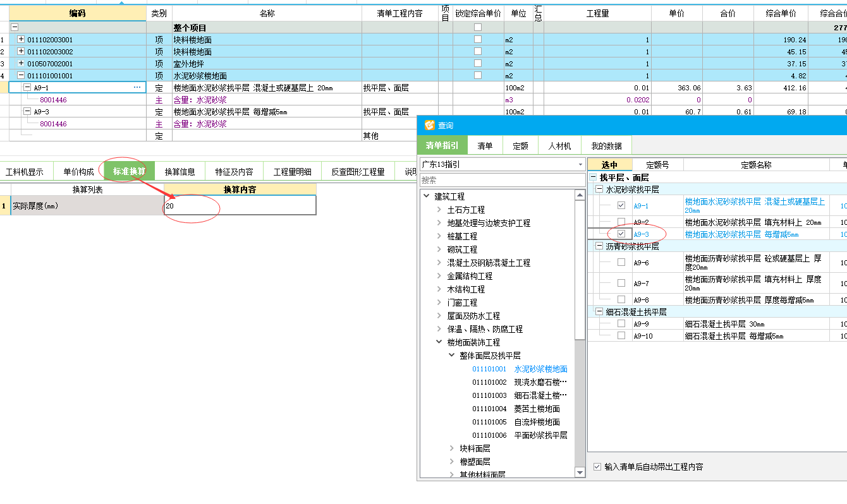Image resolution: width=847 pixels, height=504 pixels.
Task: Collapse the A9-1 quota row in main table
Action: 27,88
